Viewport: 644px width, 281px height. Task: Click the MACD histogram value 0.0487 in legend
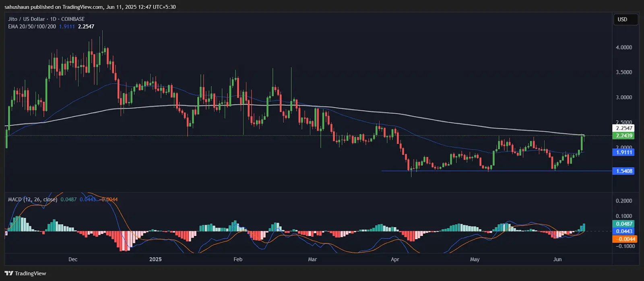coord(68,199)
